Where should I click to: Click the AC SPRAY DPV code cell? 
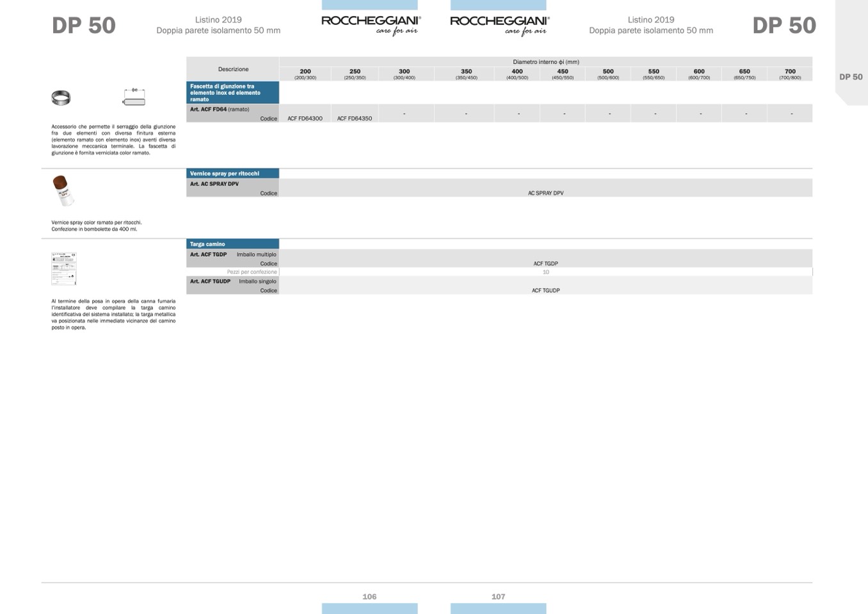545,193
